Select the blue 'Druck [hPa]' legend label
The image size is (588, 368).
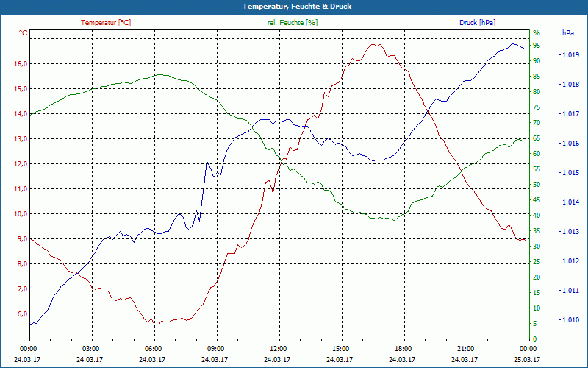click(x=477, y=23)
